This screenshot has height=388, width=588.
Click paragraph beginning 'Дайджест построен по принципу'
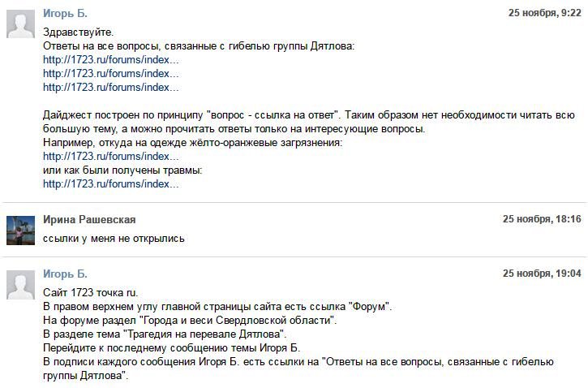(x=309, y=122)
